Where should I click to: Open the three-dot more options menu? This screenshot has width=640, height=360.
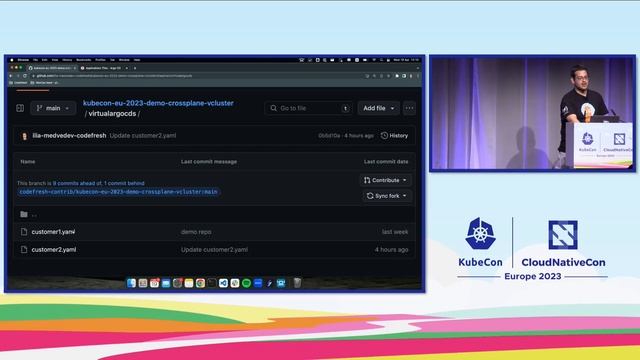click(409, 108)
